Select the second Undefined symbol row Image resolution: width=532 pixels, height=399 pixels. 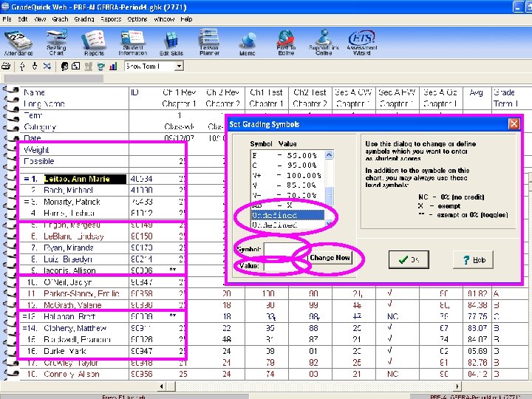[x=287, y=225]
